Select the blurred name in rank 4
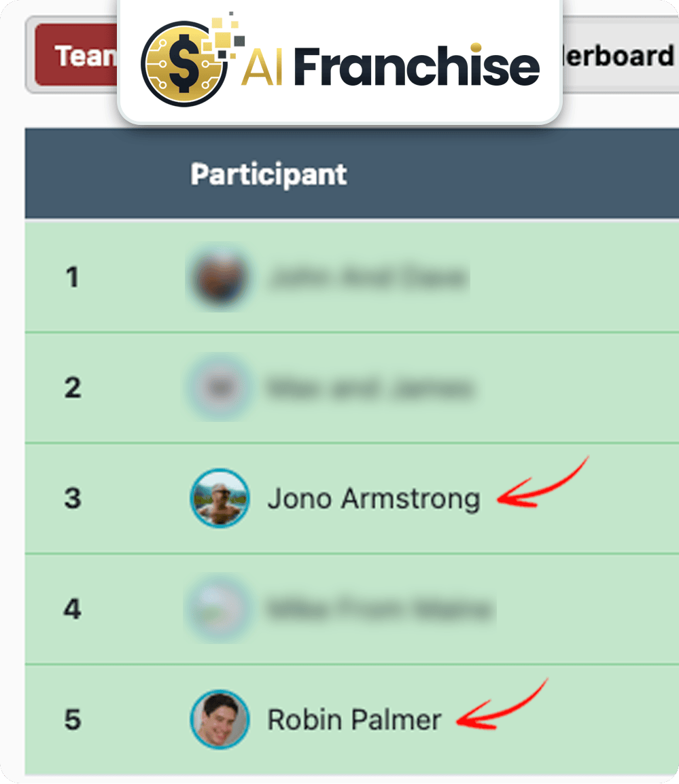 (x=380, y=609)
